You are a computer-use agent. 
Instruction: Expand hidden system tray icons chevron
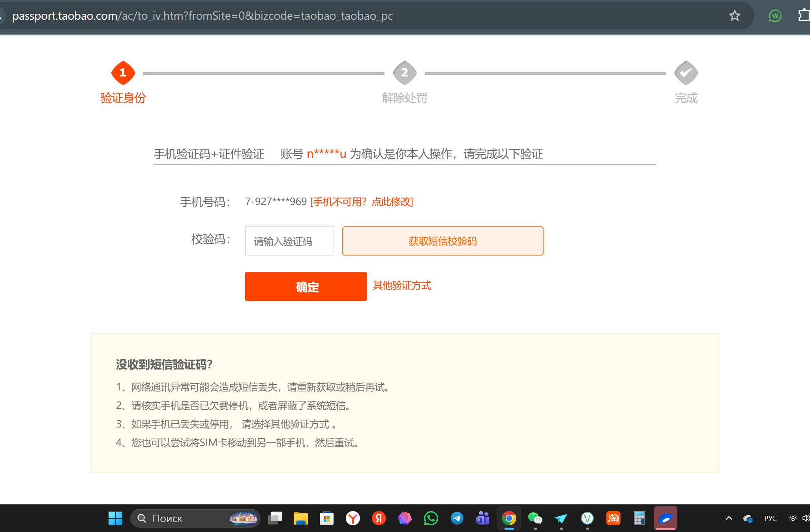pyautogui.click(x=729, y=518)
